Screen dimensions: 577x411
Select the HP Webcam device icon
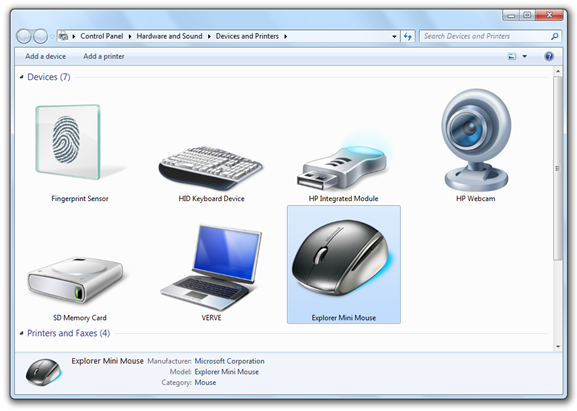pos(476,139)
